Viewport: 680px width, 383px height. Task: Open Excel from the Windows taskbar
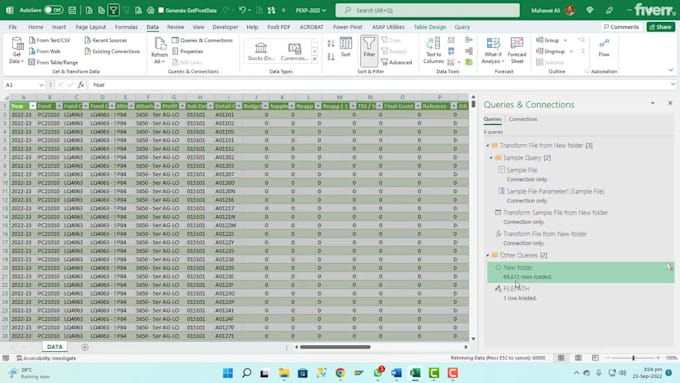(x=415, y=373)
